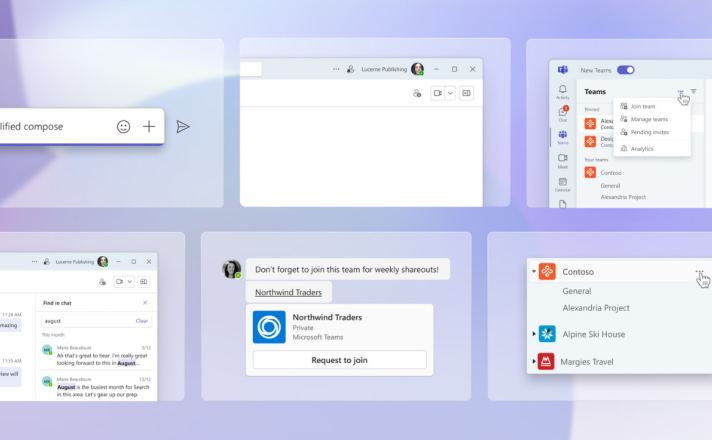Click the people icon beside Lucerne Publishing in the large window
This screenshot has height=440, width=712.
[351, 69]
